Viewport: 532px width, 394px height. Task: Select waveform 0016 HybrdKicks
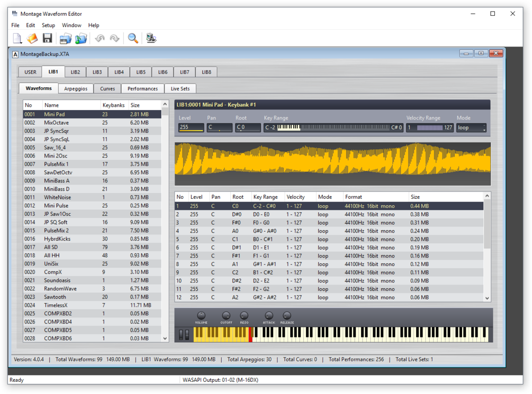[92, 239]
